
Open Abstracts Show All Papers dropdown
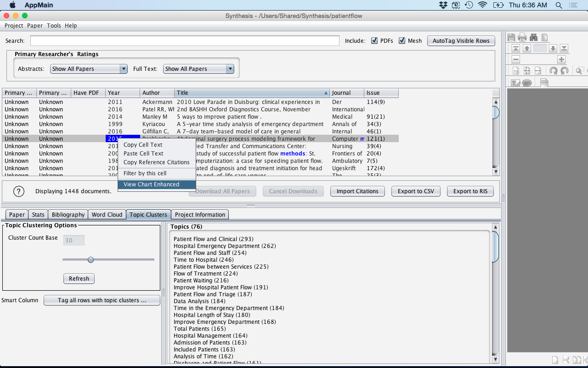click(x=89, y=69)
